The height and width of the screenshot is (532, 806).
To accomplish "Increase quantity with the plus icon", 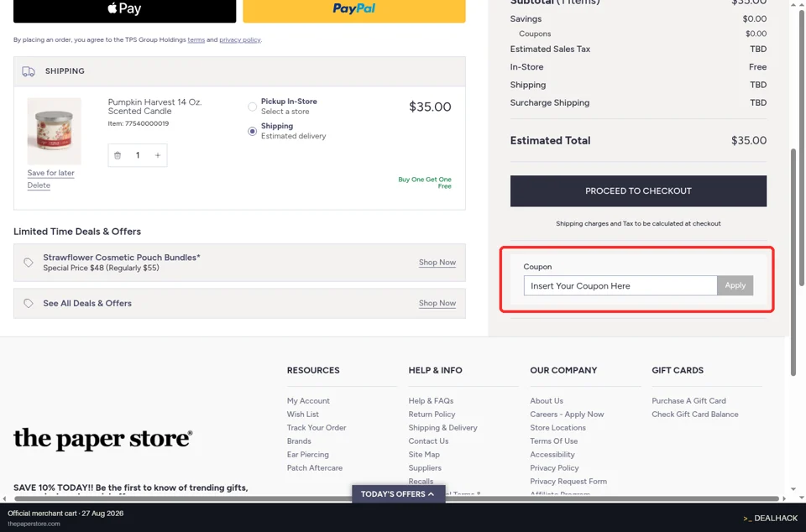I will (158, 155).
